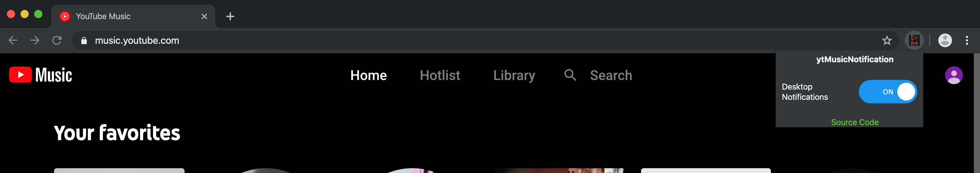Go back to previous page
This screenshot has height=173, width=980.
click(13, 40)
